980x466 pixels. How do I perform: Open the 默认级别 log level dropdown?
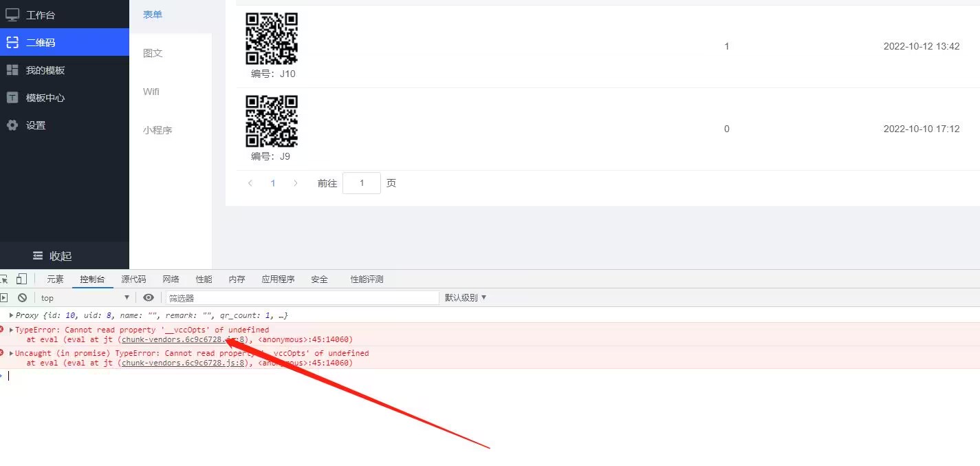[x=466, y=297]
